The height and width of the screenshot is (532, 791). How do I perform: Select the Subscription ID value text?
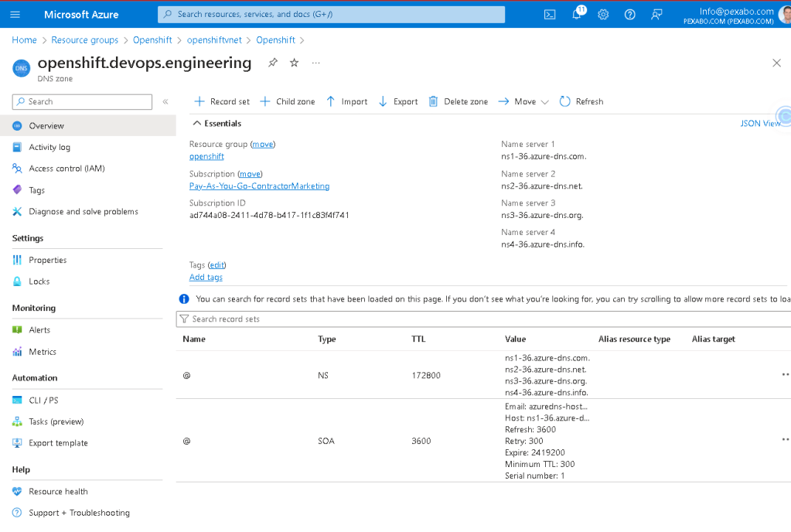tap(269, 215)
